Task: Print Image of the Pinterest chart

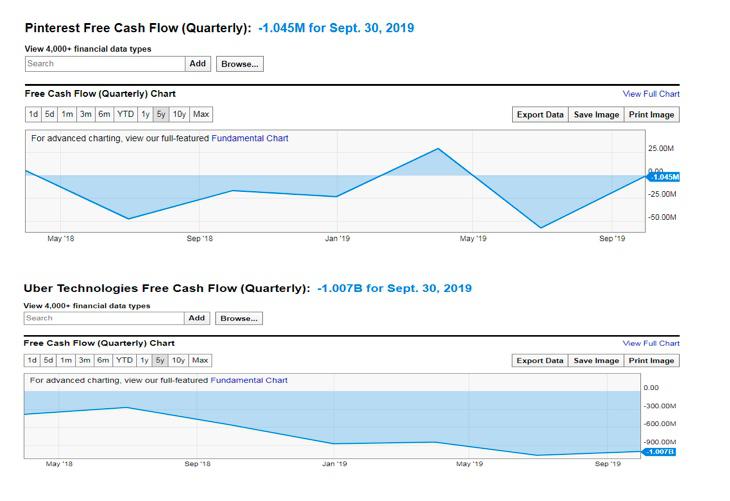Action: [651, 114]
